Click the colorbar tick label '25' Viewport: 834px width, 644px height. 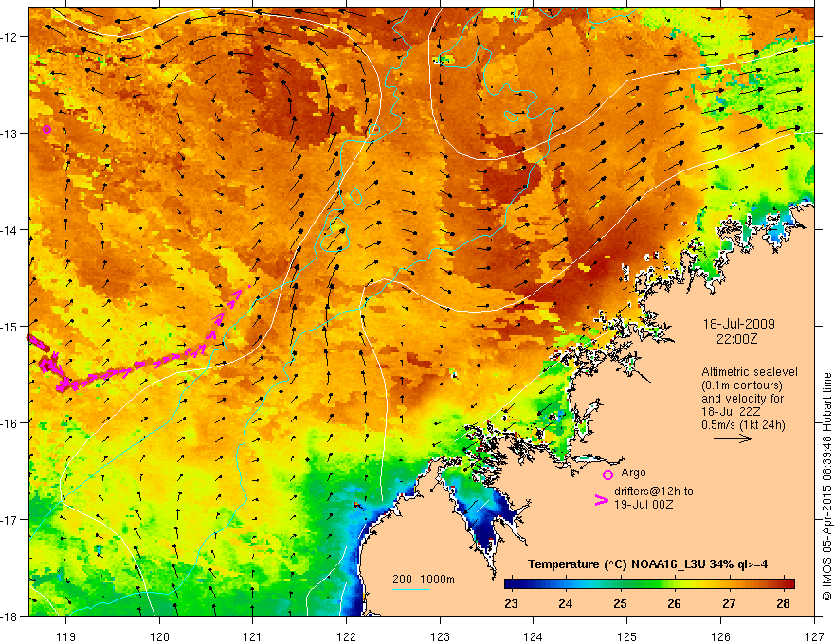tap(620, 603)
